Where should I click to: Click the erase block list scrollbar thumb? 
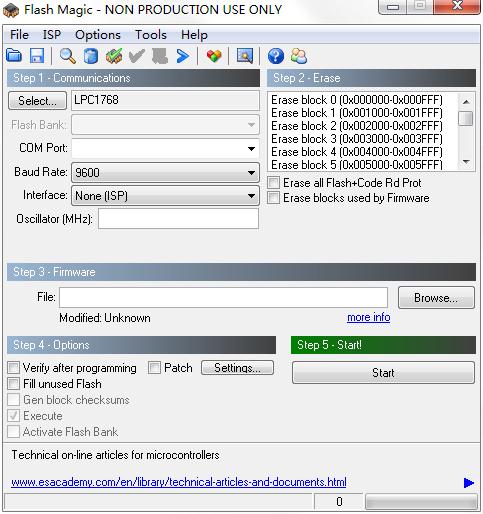[x=466, y=118]
